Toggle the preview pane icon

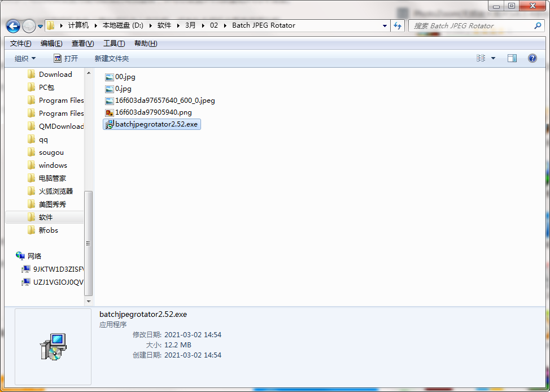(x=512, y=58)
